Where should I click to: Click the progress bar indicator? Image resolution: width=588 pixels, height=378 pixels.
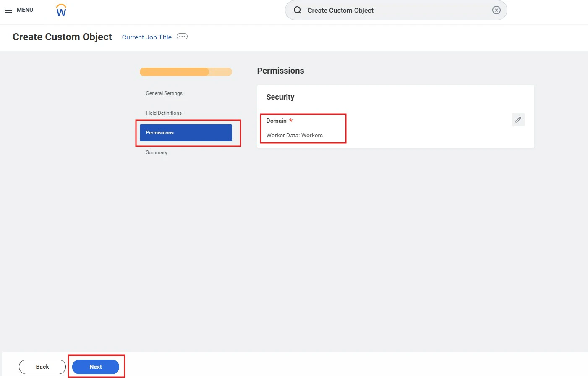point(186,71)
